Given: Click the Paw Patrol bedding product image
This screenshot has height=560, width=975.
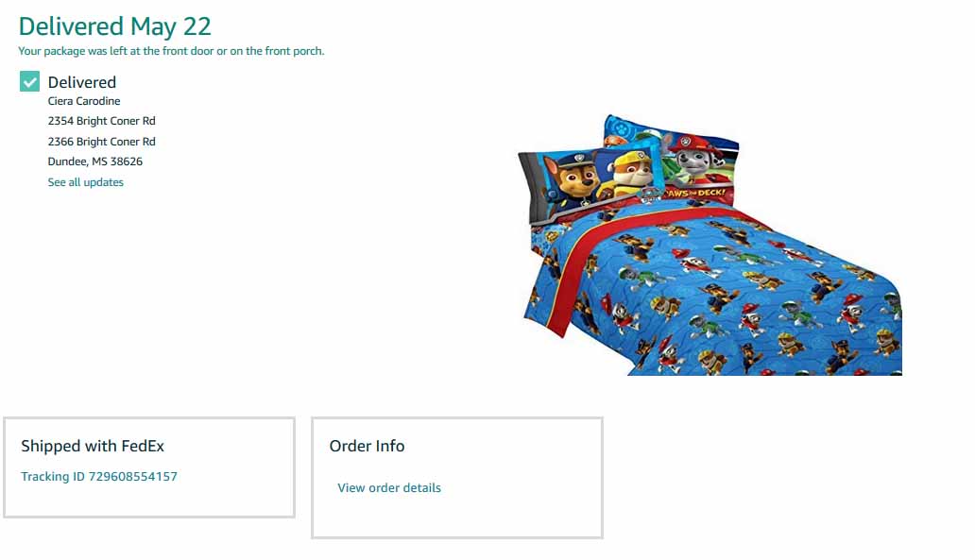Looking at the screenshot, I should (x=710, y=245).
